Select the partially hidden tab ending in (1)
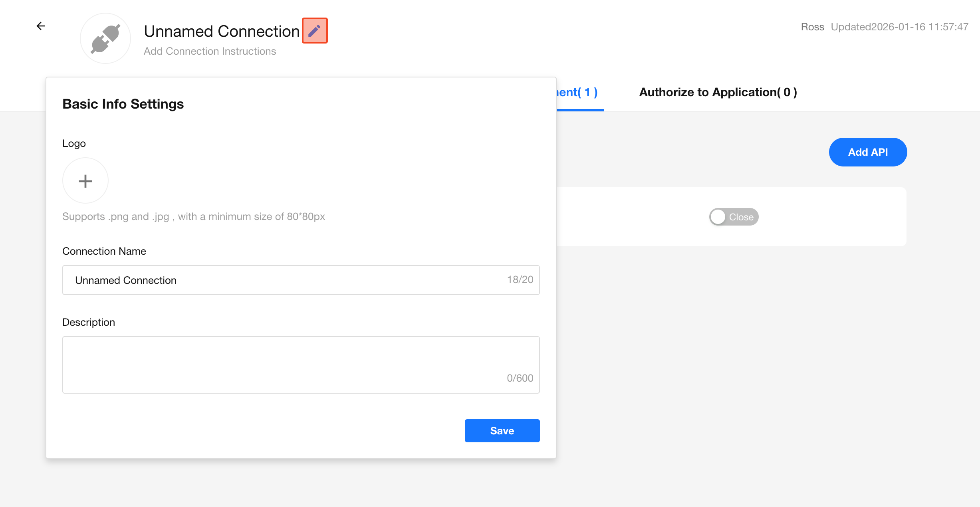This screenshot has width=980, height=507. tap(578, 93)
